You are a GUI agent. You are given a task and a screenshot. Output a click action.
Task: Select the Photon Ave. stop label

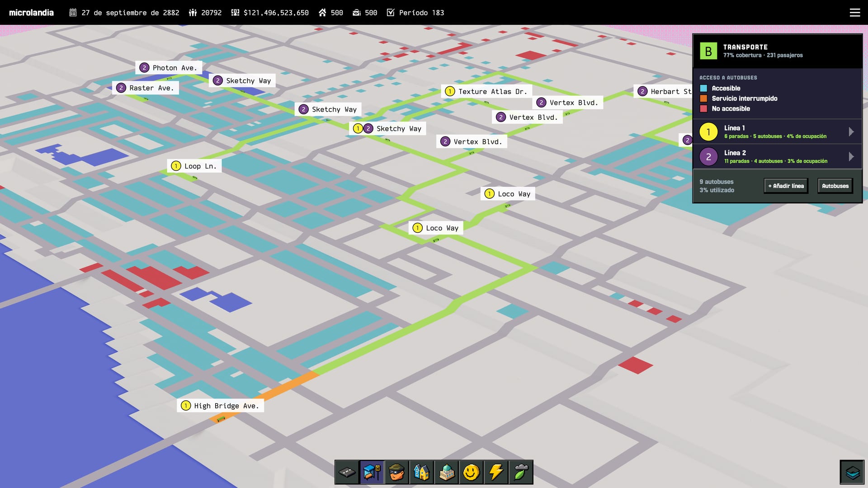click(x=169, y=68)
